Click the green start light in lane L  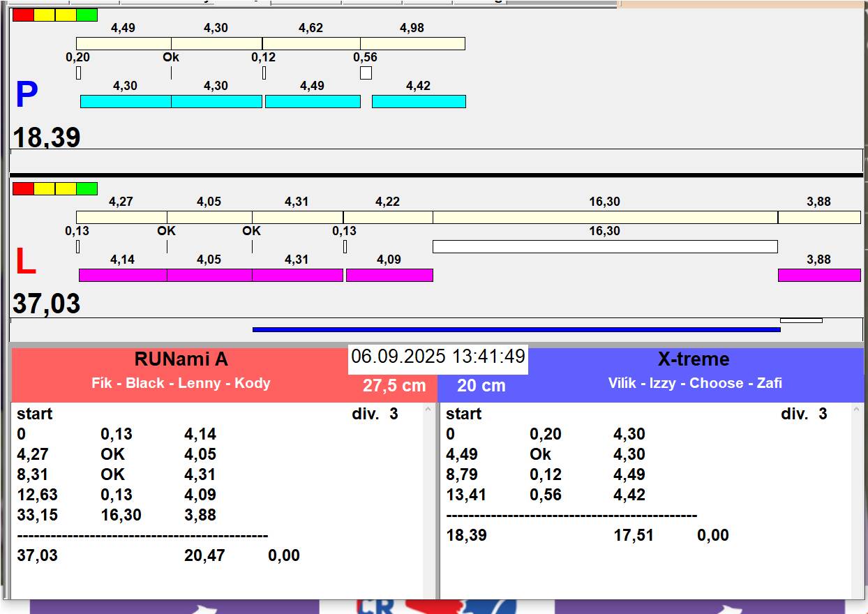pos(87,188)
